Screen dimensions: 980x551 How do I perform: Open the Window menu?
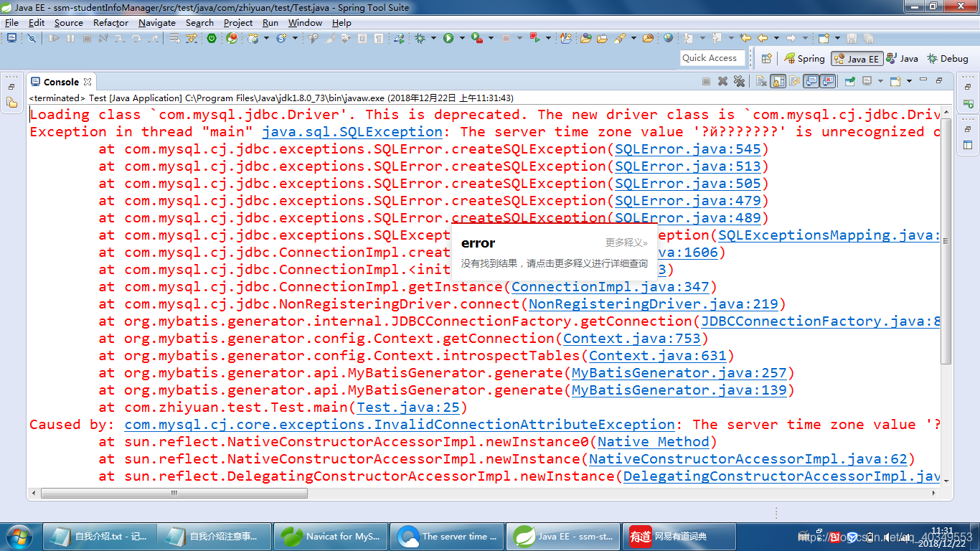305,22
